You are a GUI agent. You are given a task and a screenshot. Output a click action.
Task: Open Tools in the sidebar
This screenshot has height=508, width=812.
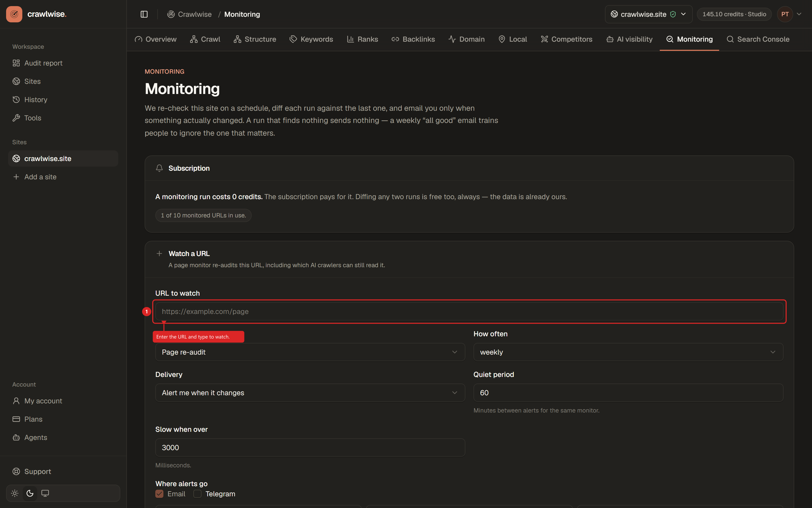pyautogui.click(x=63, y=118)
